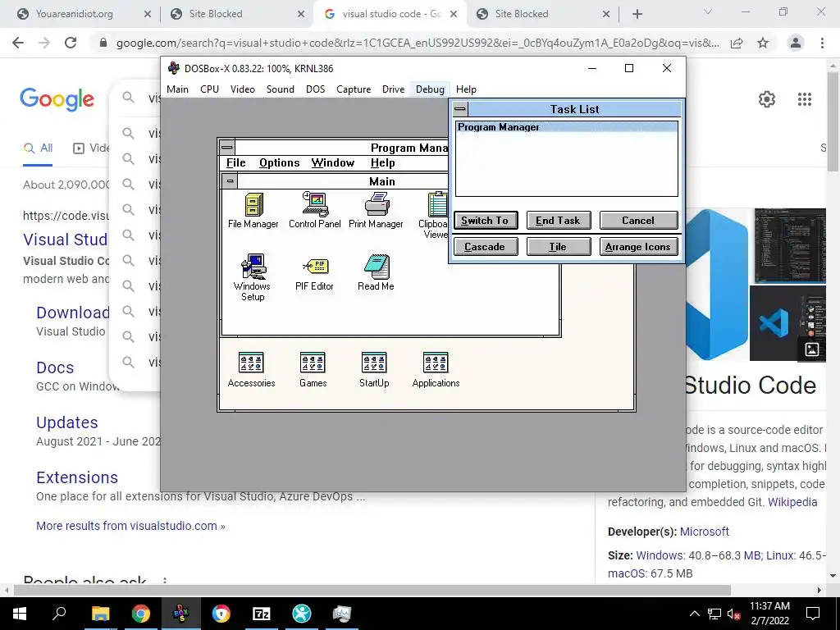Open DOSBox-X Video menu

pos(243,89)
